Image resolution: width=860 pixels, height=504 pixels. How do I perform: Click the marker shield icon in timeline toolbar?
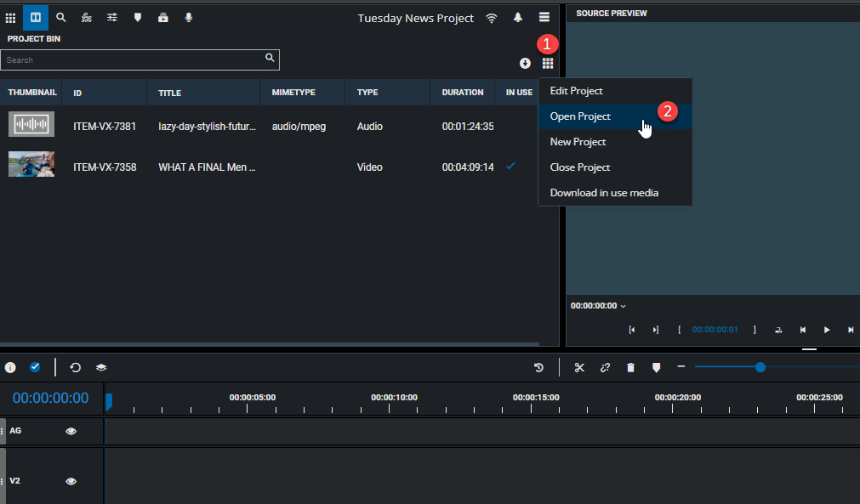coord(656,367)
